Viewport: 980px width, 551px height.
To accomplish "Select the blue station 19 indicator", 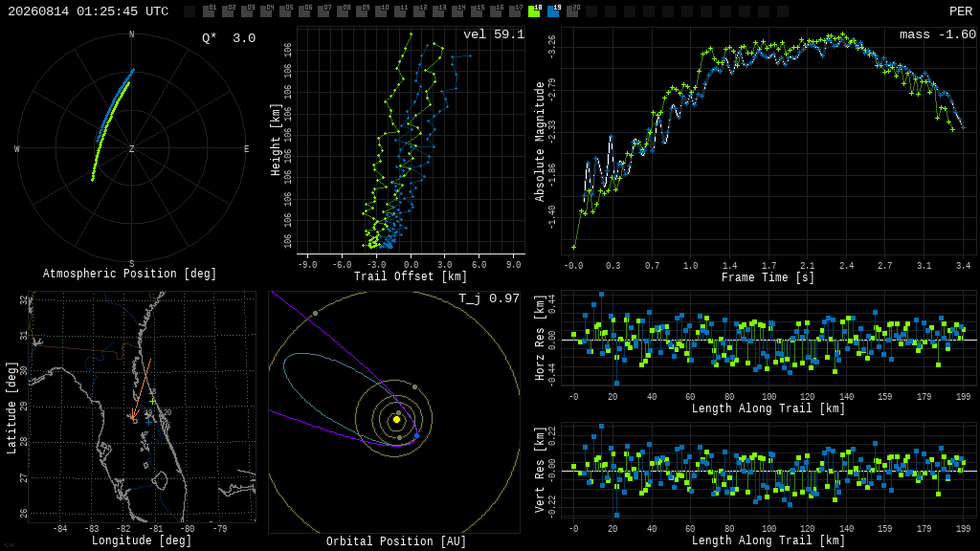I will point(554,11).
